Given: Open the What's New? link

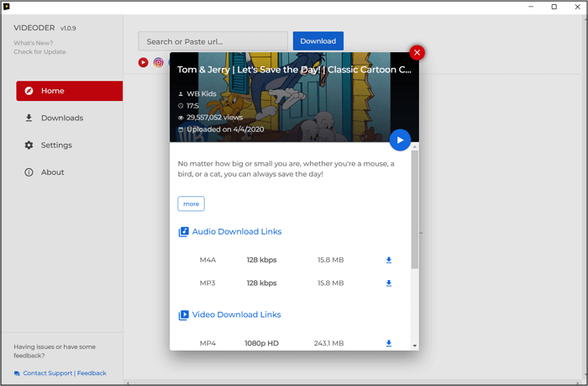Looking at the screenshot, I should [34, 43].
